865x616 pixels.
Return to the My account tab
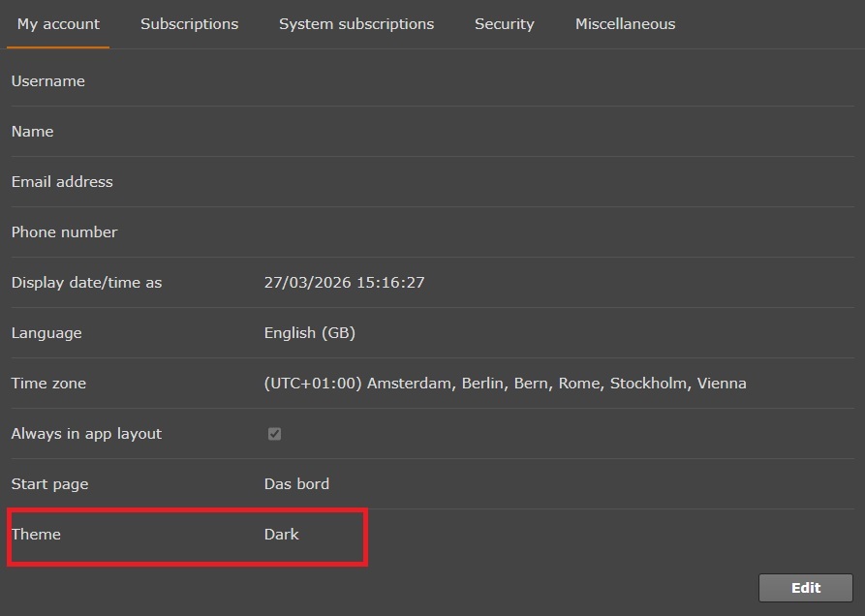click(x=58, y=24)
